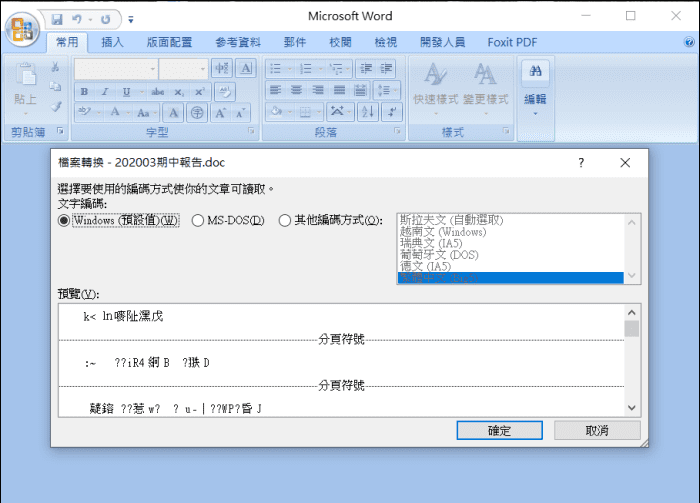
Task: Open quick access toolbar customize arrow
Action: [x=131, y=20]
